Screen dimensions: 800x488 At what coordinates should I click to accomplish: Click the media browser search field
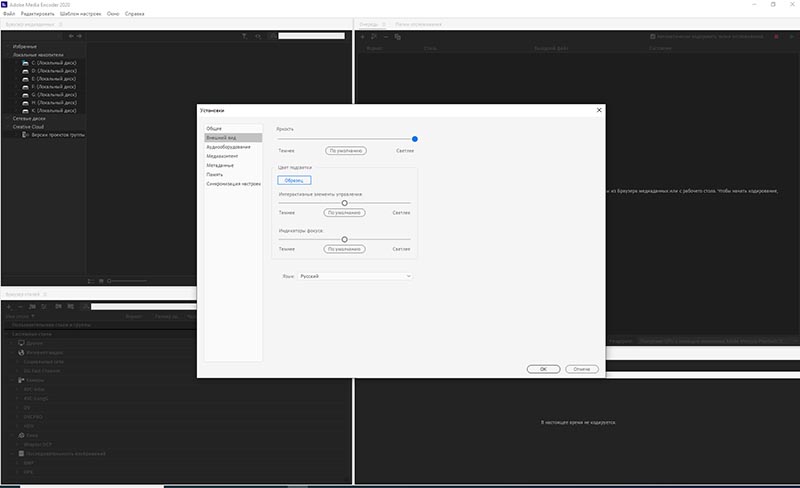pos(312,36)
